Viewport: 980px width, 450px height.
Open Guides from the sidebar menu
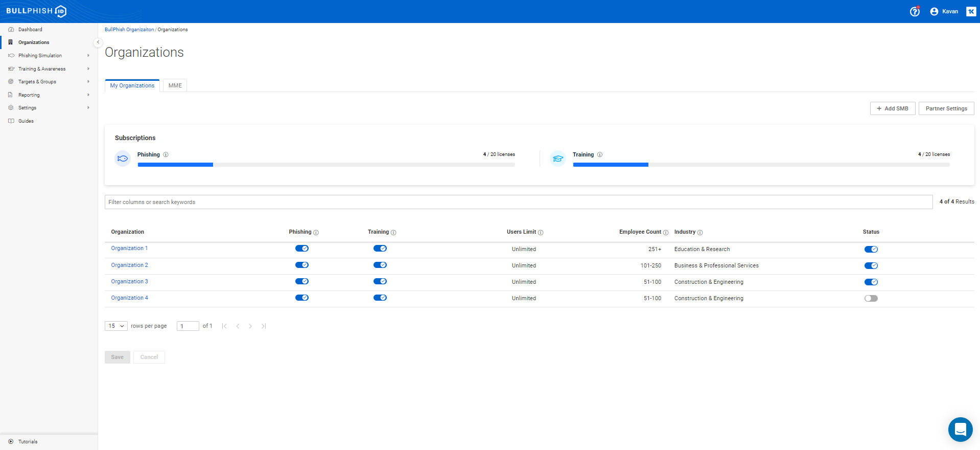tap(26, 121)
